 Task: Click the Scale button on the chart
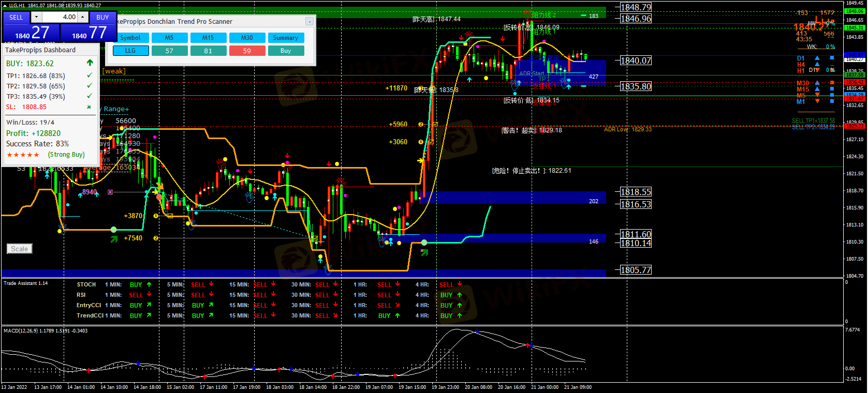(20, 249)
